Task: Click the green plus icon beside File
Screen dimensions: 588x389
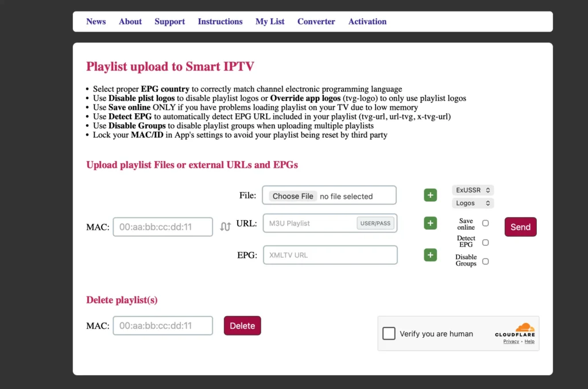Action: coord(430,195)
